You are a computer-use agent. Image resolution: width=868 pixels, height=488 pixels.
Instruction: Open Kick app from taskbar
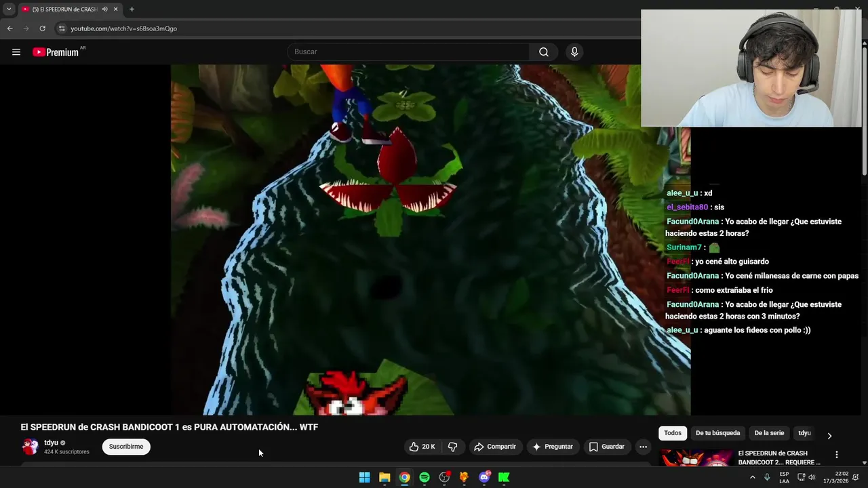(504, 477)
